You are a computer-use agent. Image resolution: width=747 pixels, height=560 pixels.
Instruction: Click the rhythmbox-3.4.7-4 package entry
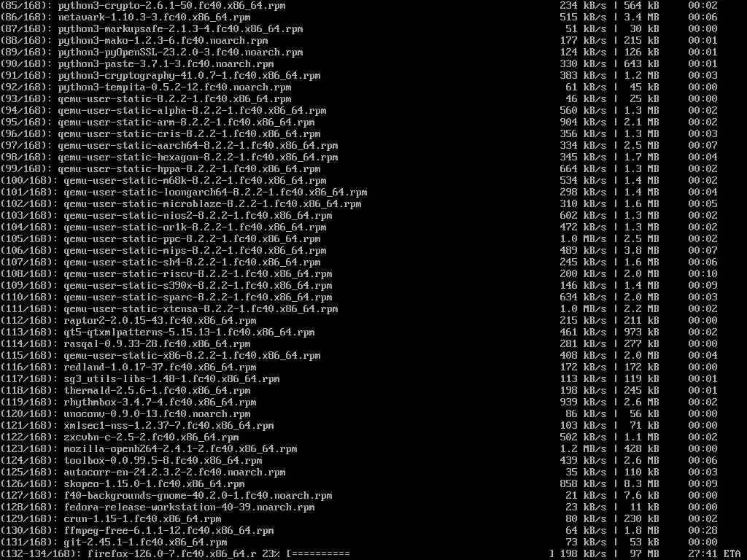point(160,402)
